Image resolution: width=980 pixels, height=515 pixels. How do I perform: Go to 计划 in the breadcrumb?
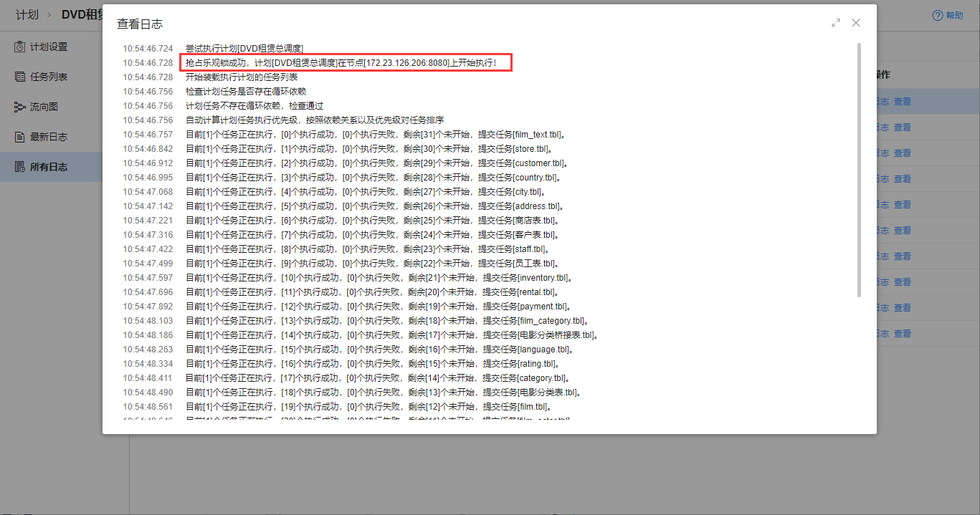[x=27, y=14]
